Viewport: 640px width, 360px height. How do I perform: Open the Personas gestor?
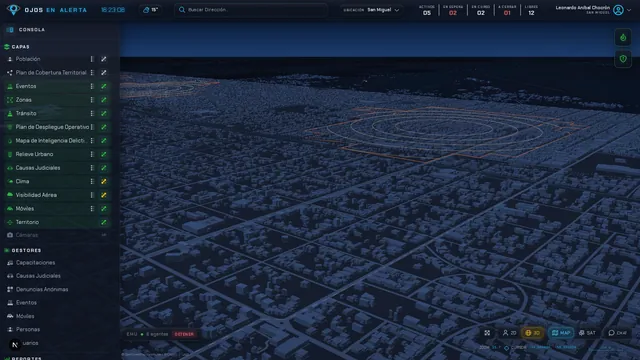point(28,329)
